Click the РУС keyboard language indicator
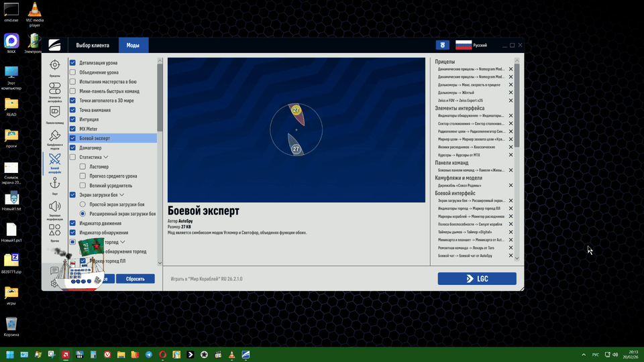Image resolution: width=644 pixels, height=362 pixels. (596, 355)
